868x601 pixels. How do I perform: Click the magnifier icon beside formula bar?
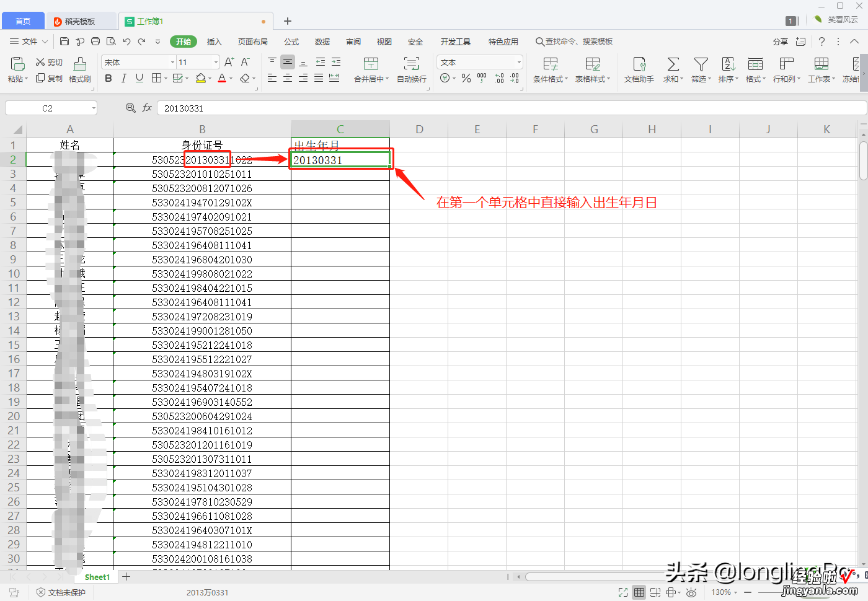130,108
